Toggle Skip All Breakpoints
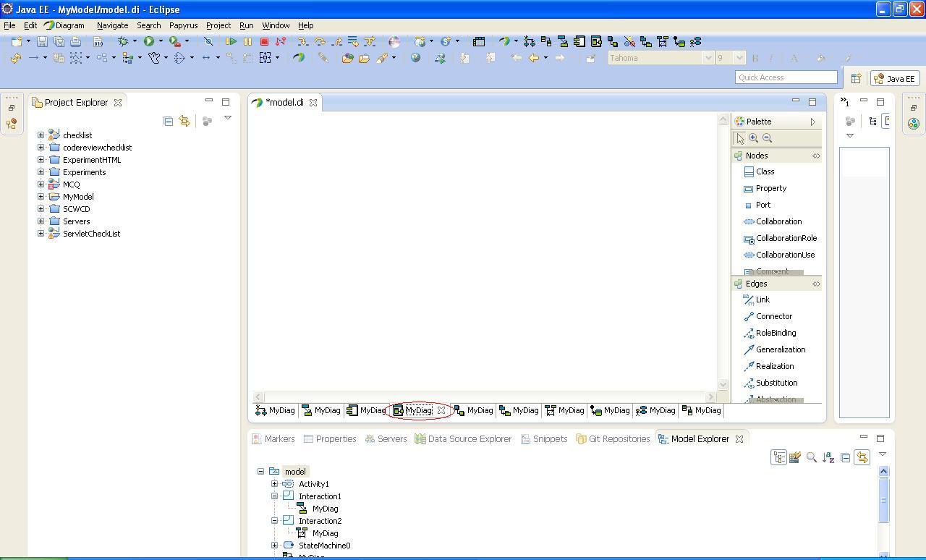 click(x=208, y=42)
